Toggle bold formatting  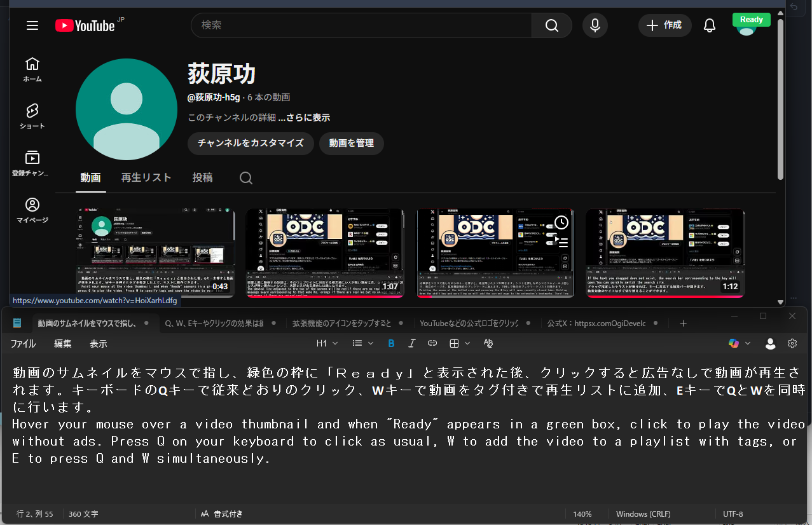(391, 343)
